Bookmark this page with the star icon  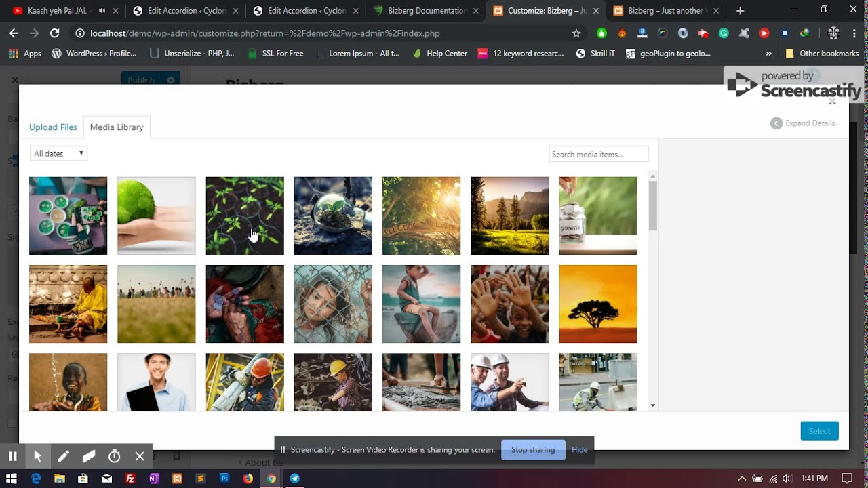(x=576, y=33)
